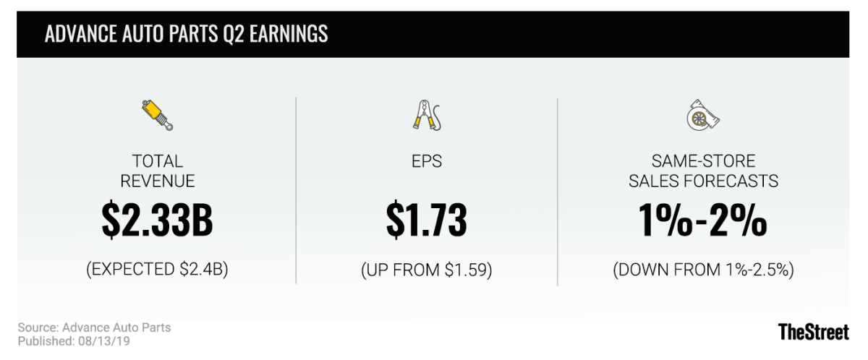Viewport: 868px width, 360px height.
Task: Click the Total Revenue label
Action: point(157,171)
